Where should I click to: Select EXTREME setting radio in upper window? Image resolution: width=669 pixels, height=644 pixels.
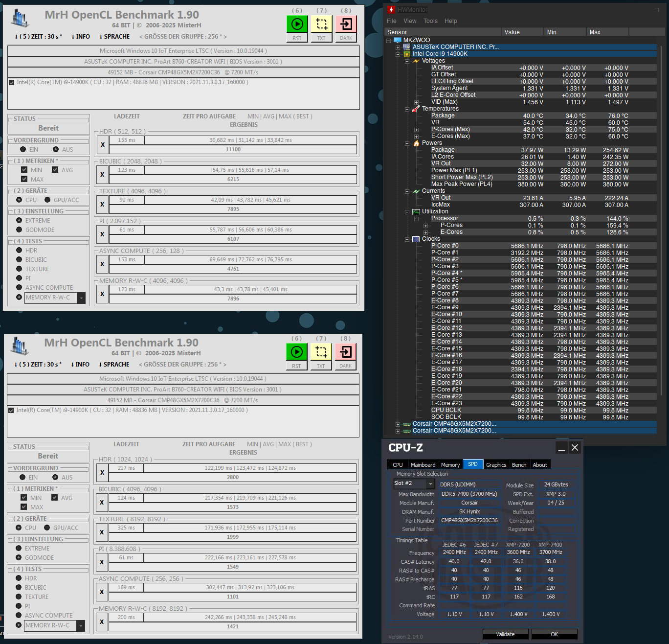19,220
